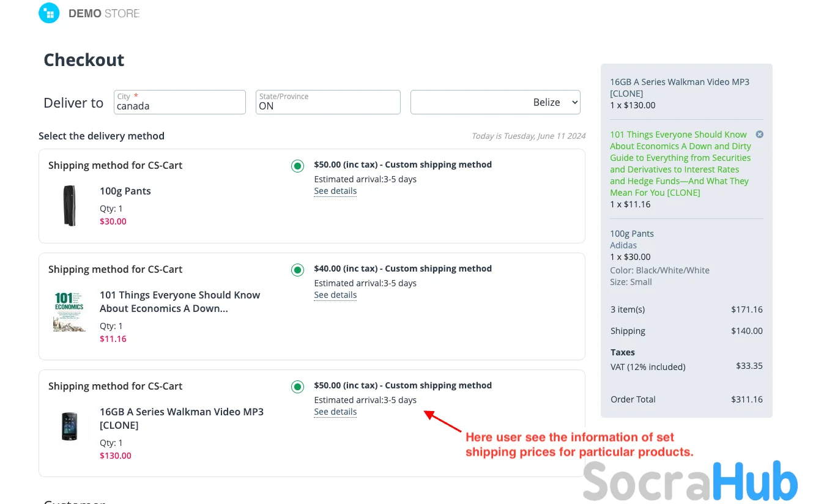
Task: Click the DEMO STORE text in header
Action: click(x=104, y=13)
